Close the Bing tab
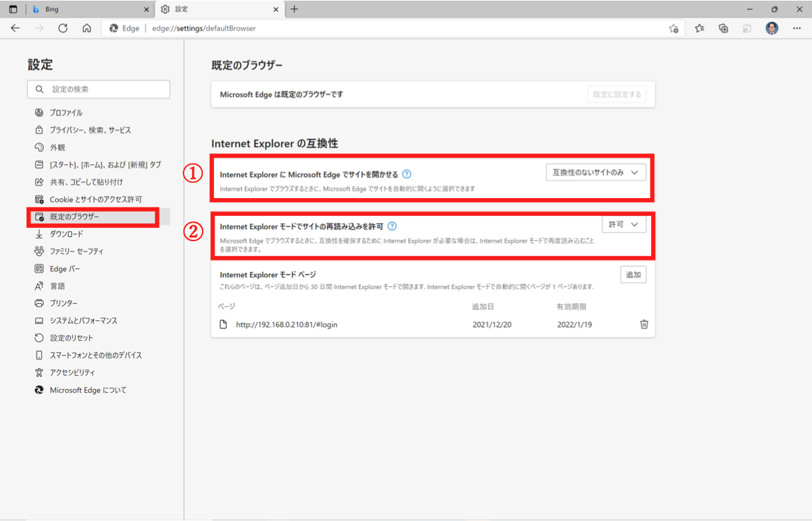Image resolution: width=812 pixels, height=521 pixels. pyautogui.click(x=146, y=9)
